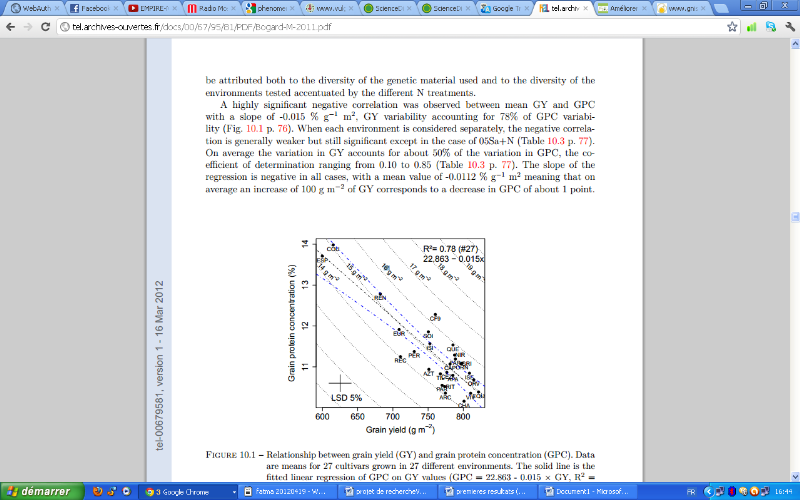Open the 10.3 link after 05Sa+N
The height and width of the screenshot is (500, 800).
pyautogui.click(x=556, y=141)
